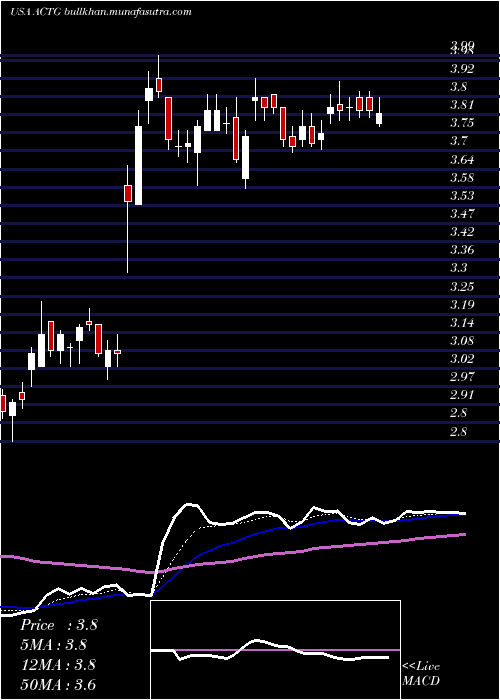Click the 3.64 price axis label
The width and height of the screenshot is (500, 700).
point(462,160)
